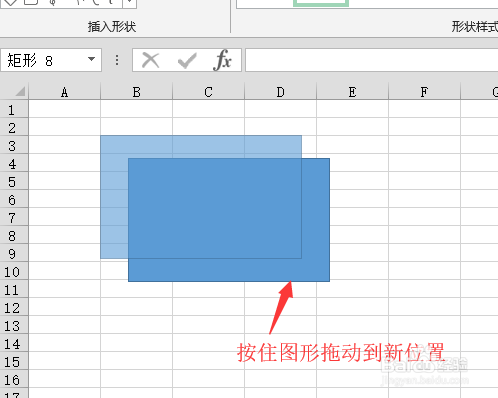Select row 15 header
Image resolution: width=498 pixels, height=398 pixels.
tap(14, 361)
